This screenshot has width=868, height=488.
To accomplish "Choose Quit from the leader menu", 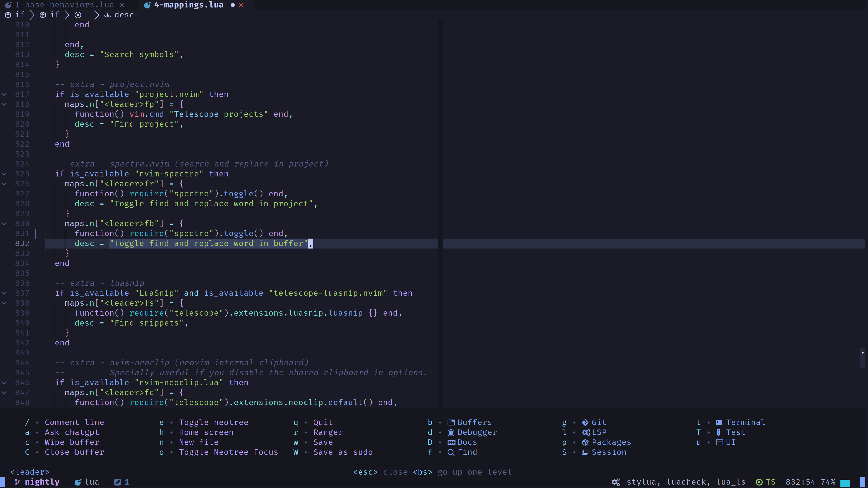I will click(323, 422).
